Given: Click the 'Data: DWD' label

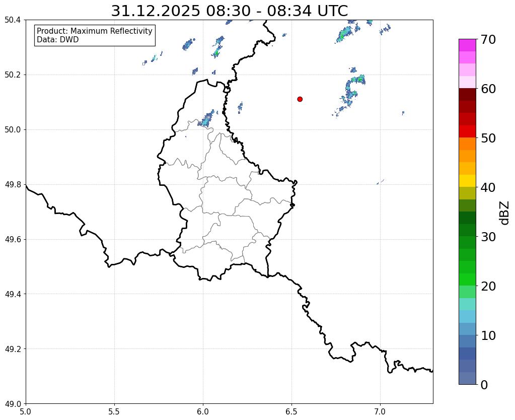Looking at the screenshot, I should click(x=58, y=40).
